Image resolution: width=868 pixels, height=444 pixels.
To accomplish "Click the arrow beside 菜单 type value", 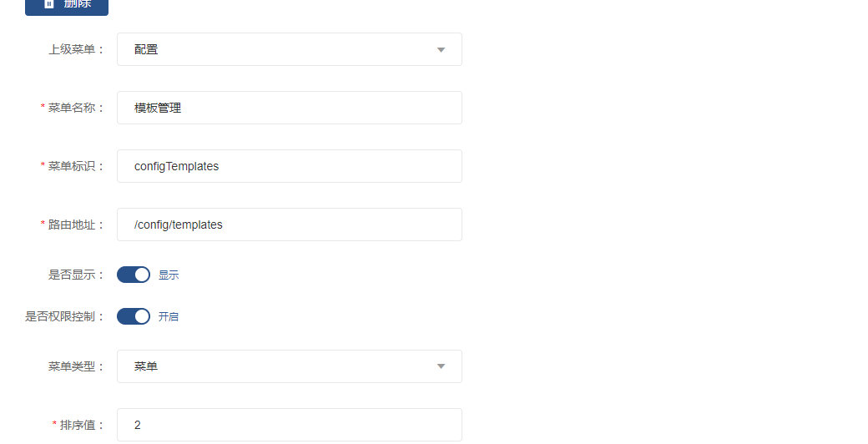I will (441, 366).
